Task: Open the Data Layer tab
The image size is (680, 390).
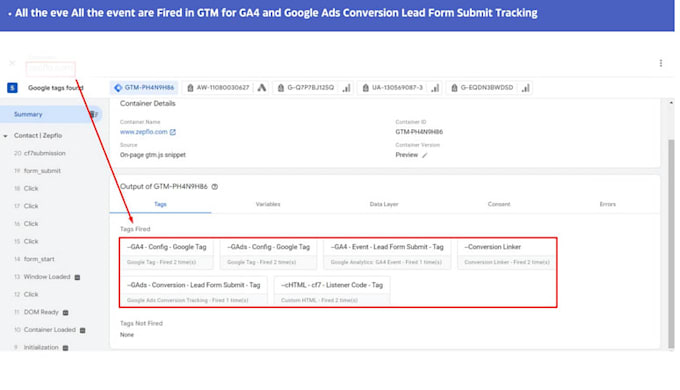Action: click(384, 204)
